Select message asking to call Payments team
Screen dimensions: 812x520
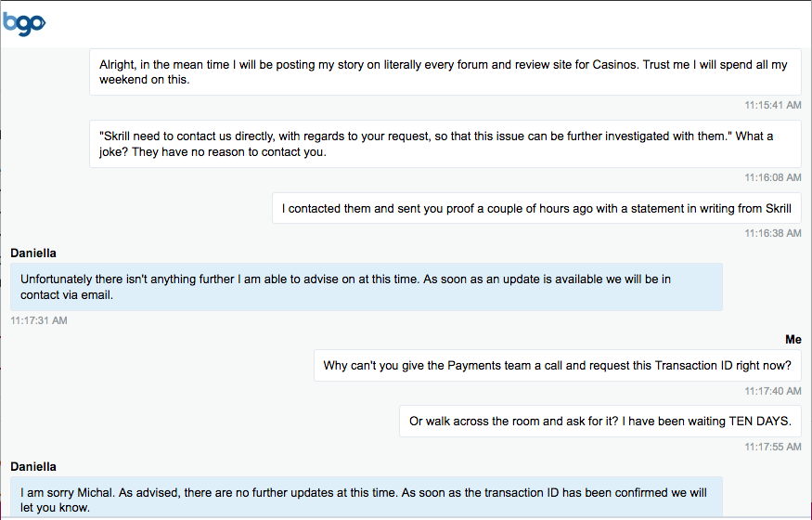[x=557, y=366]
